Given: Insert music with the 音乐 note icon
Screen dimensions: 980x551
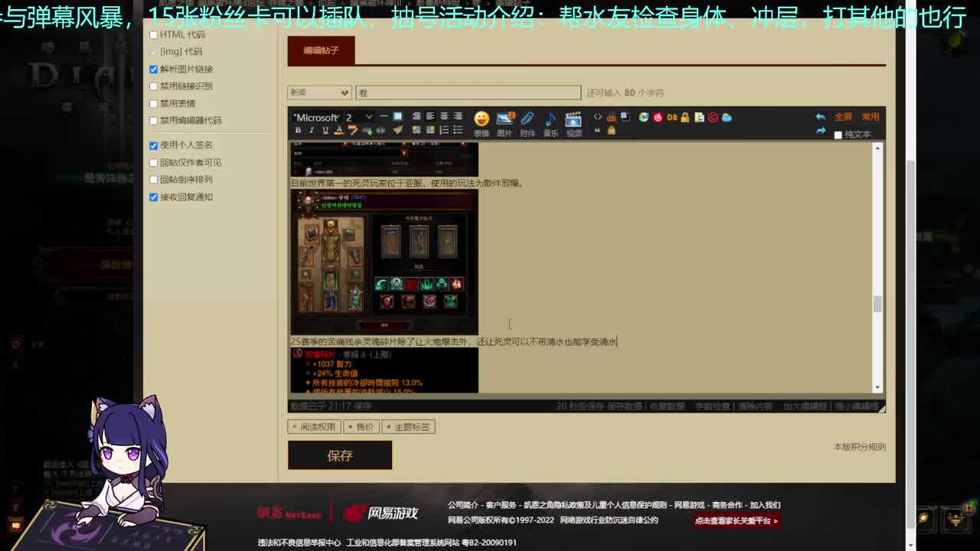Looking at the screenshot, I should pyautogui.click(x=550, y=122).
